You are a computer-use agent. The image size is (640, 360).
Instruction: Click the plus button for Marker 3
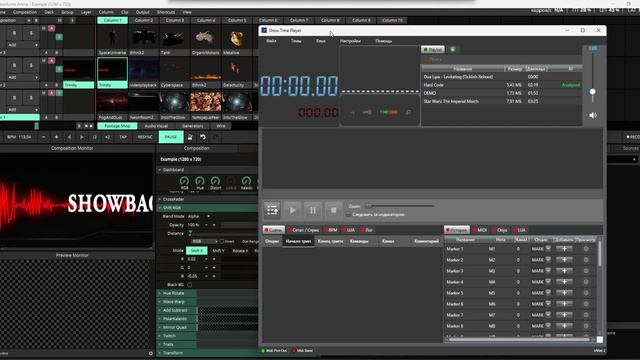tap(564, 271)
